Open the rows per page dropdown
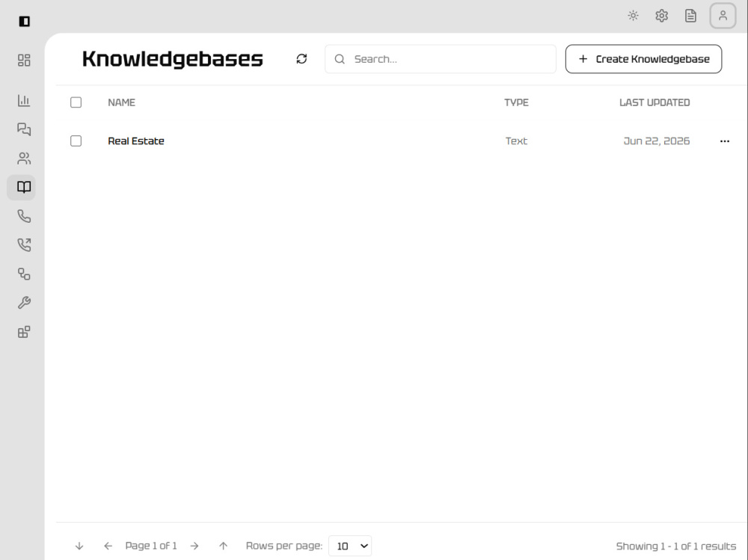The image size is (748, 560). (x=350, y=546)
